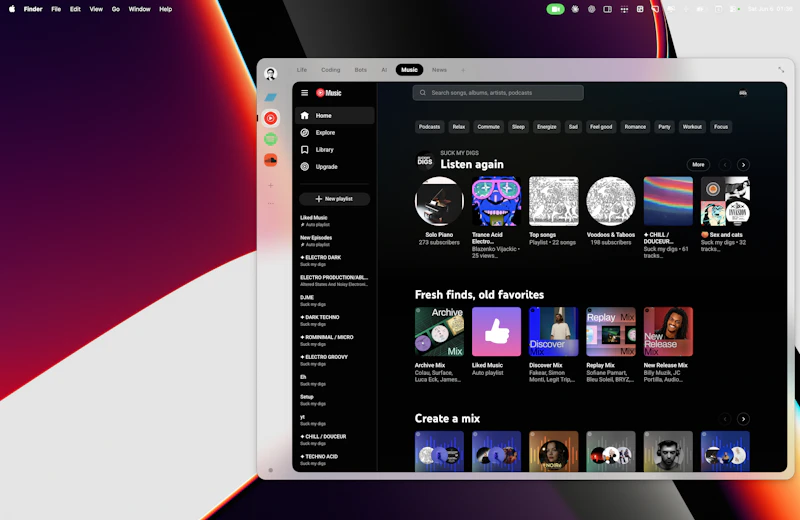
Task: Click the YouTube Music logo
Action: click(329, 93)
